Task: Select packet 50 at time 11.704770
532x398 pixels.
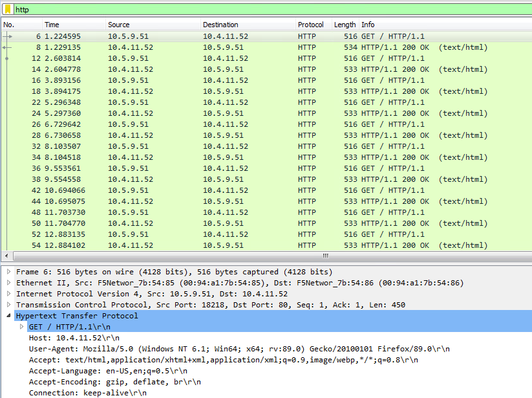Action: click(267, 223)
